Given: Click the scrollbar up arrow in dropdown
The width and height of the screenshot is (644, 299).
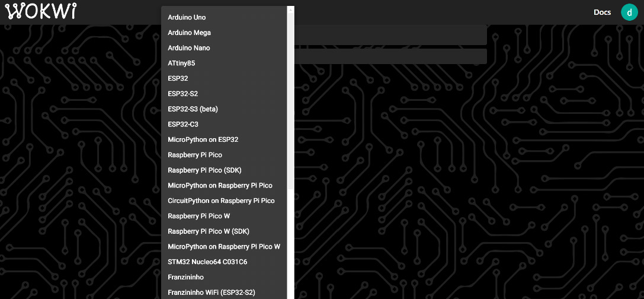Looking at the screenshot, I should pyautogui.click(x=291, y=9).
